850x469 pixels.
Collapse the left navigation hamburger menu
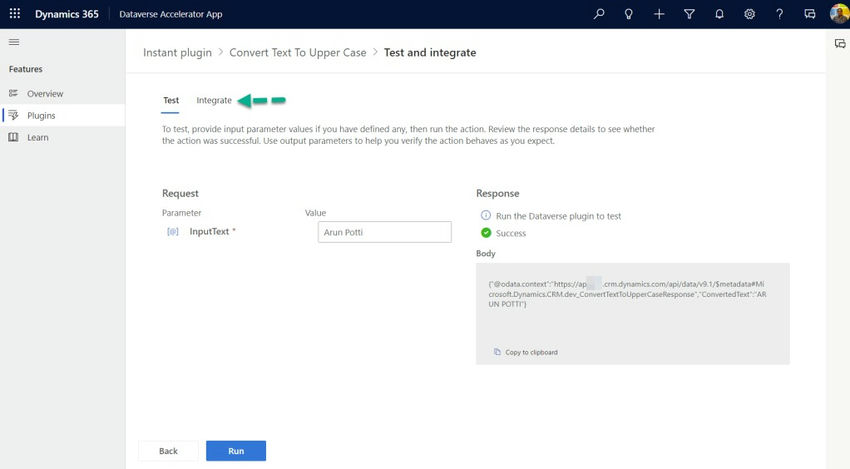pos(14,42)
